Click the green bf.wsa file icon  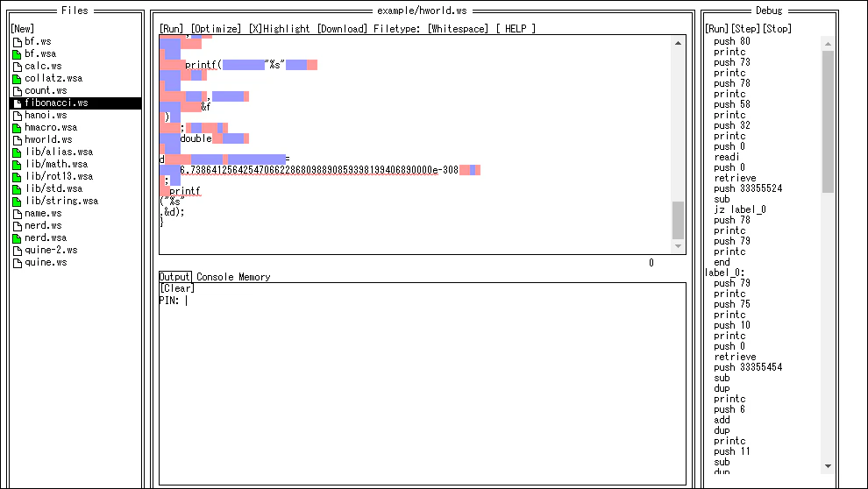pyautogui.click(x=18, y=54)
